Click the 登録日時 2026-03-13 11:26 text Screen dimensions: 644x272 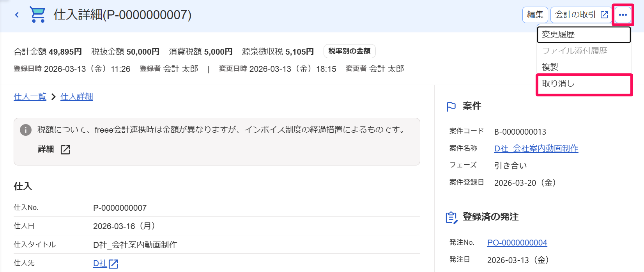click(72, 69)
